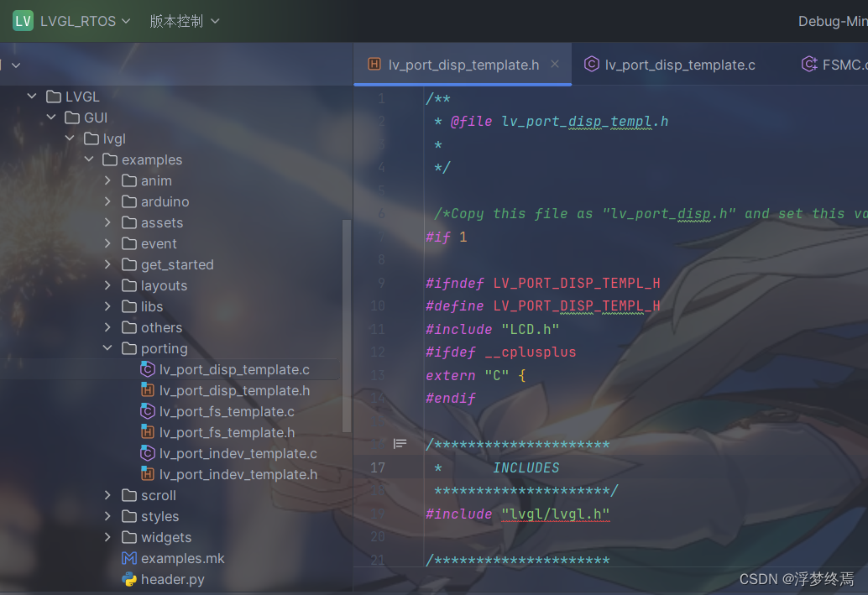868x595 pixels.
Task: Expand the widgets folder
Action: 107,537
